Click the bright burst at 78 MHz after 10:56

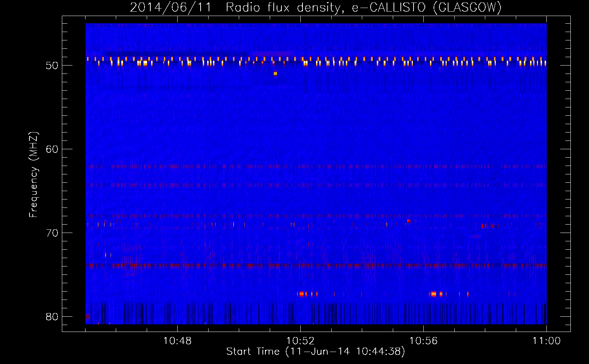[433, 294]
